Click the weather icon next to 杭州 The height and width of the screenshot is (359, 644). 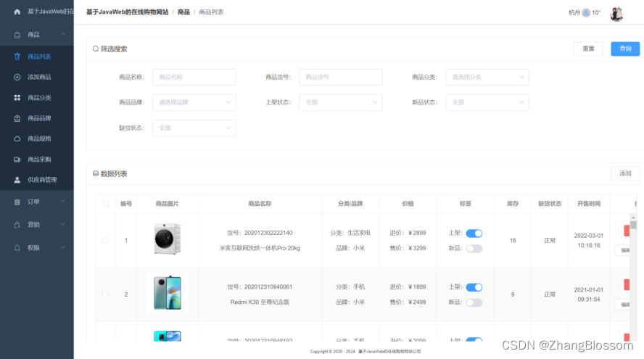pos(586,13)
